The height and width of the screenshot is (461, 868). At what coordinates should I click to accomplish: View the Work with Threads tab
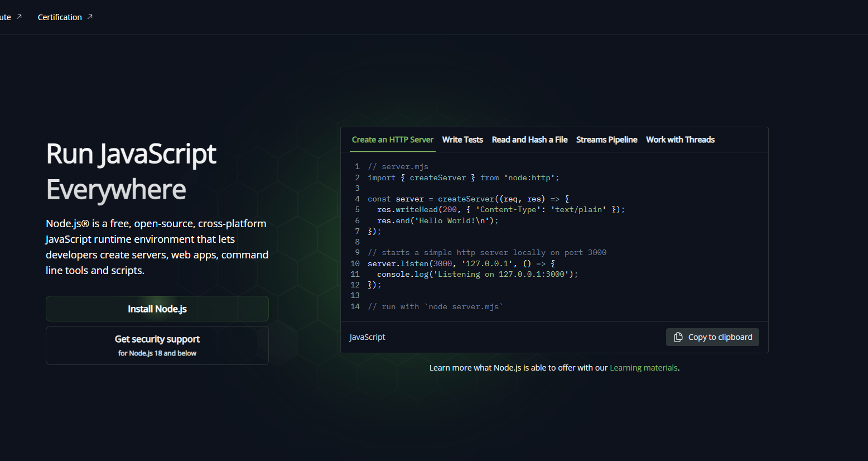pyautogui.click(x=680, y=140)
